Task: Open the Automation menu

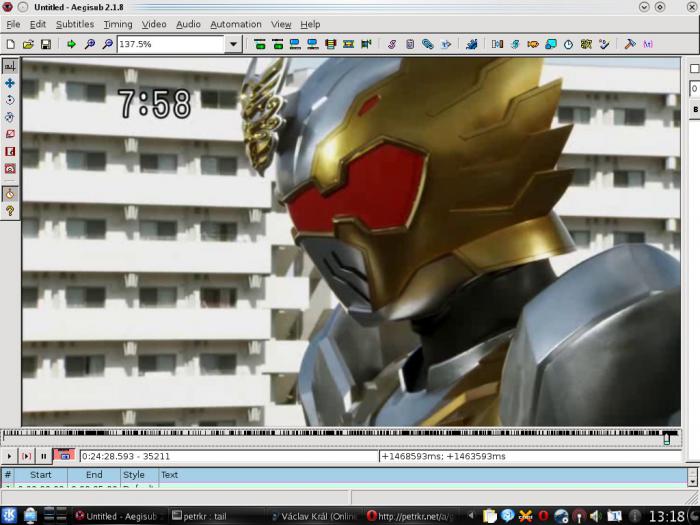Action: tap(236, 24)
